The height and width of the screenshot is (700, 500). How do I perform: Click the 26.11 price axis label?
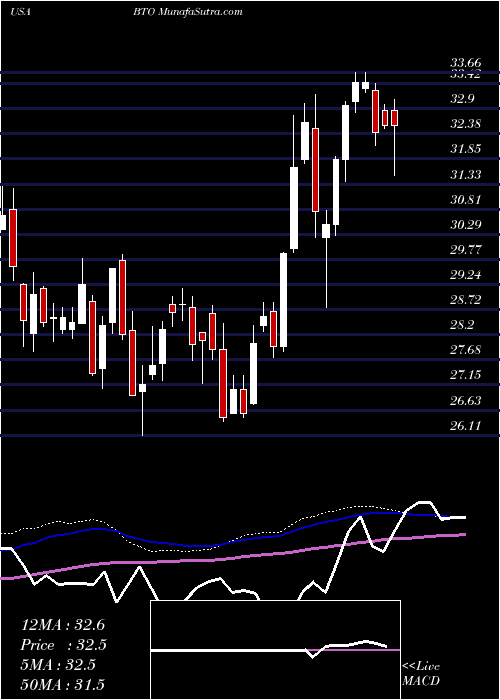coord(466,425)
